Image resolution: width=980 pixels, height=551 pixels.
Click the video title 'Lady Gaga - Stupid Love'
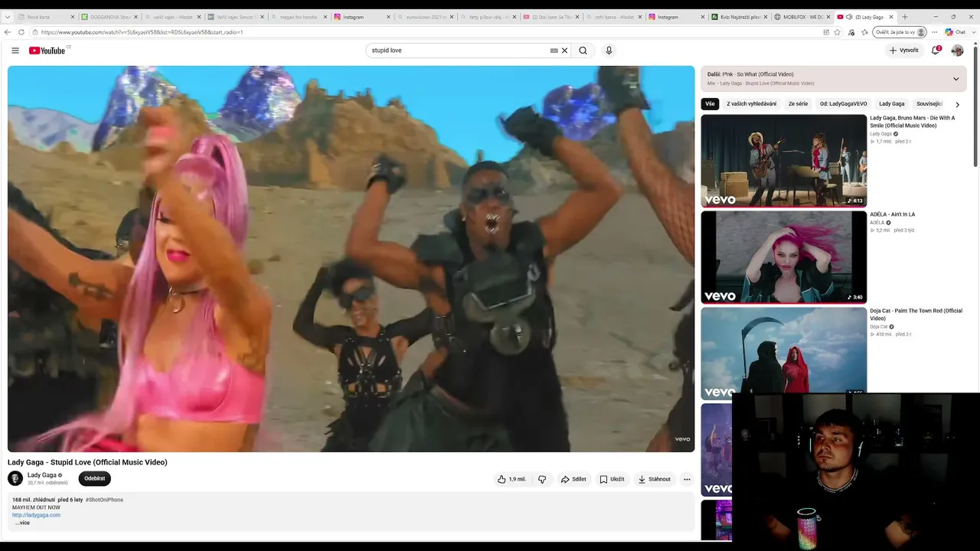(x=87, y=462)
